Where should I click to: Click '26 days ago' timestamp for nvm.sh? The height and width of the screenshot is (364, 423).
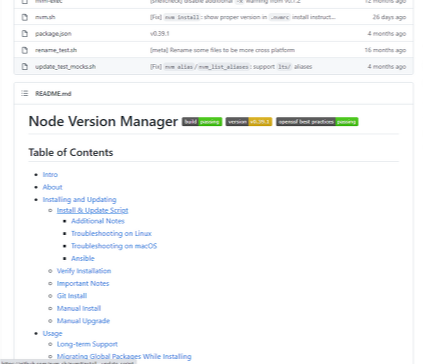[389, 17]
